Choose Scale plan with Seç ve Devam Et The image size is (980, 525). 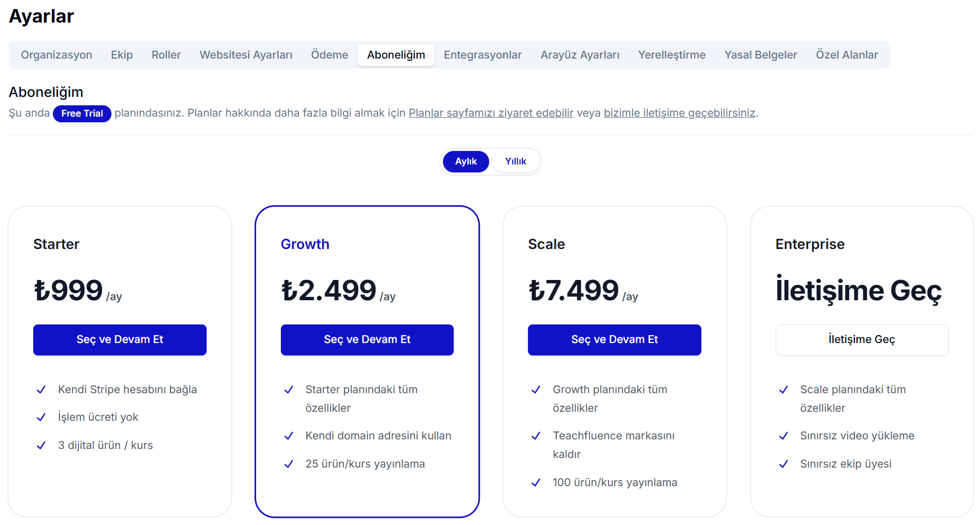point(615,340)
